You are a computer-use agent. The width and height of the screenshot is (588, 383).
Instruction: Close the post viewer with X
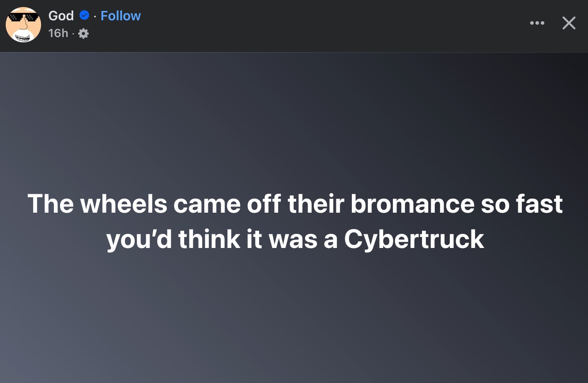point(569,23)
